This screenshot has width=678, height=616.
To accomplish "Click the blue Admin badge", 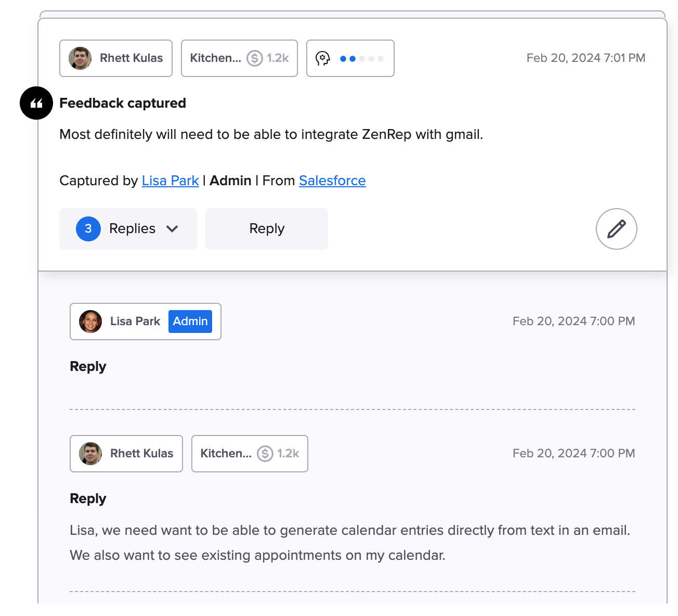I will point(190,322).
